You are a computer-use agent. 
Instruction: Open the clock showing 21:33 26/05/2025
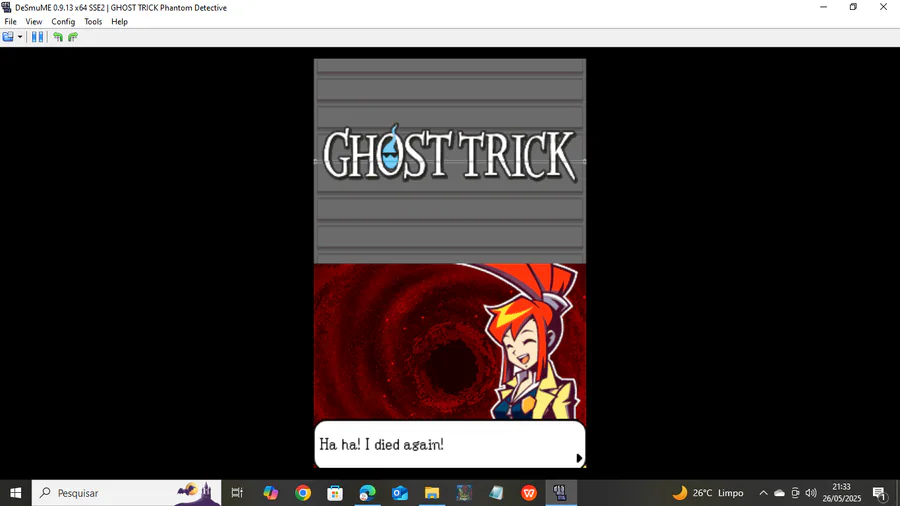coord(841,493)
